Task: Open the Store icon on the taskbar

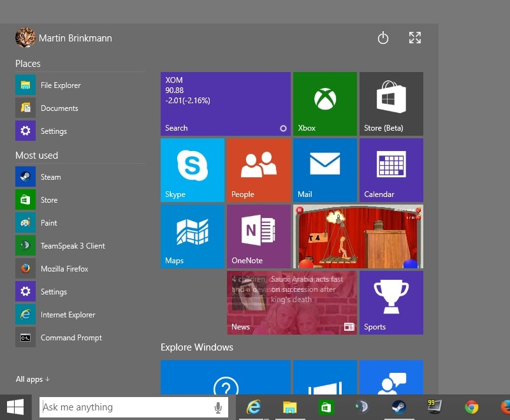Action: coord(326,407)
